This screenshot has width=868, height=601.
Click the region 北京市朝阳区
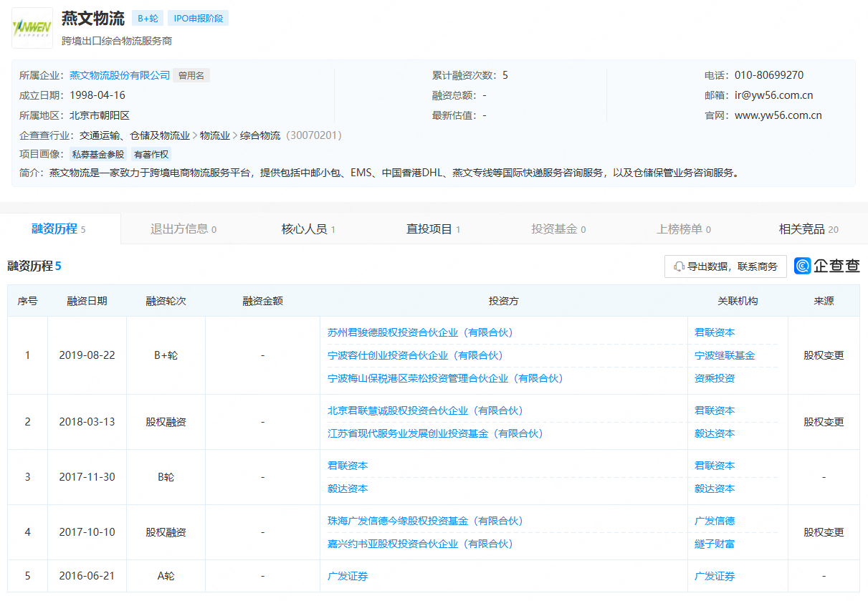point(100,115)
